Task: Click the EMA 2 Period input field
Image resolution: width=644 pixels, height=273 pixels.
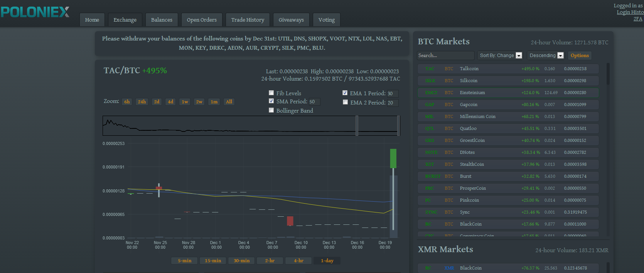Action: pyautogui.click(x=393, y=103)
